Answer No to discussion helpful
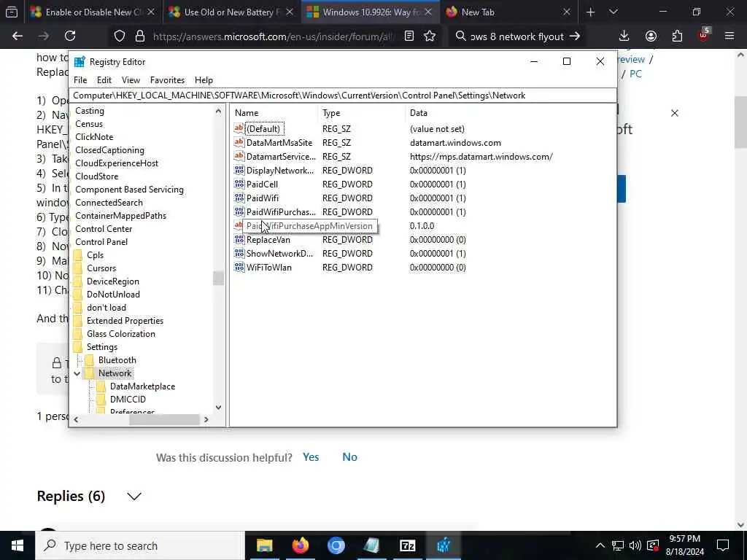Screen dimensions: 747x560 (x=349, y=457)
